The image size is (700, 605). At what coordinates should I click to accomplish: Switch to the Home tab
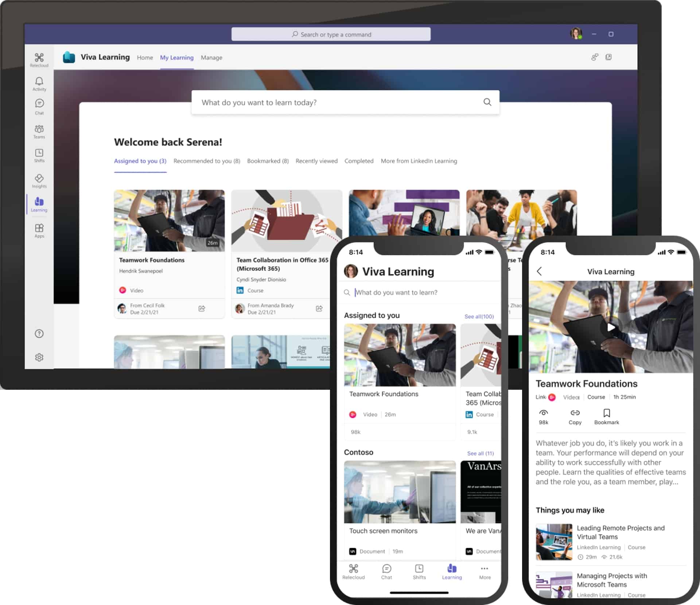coord(145,58)
